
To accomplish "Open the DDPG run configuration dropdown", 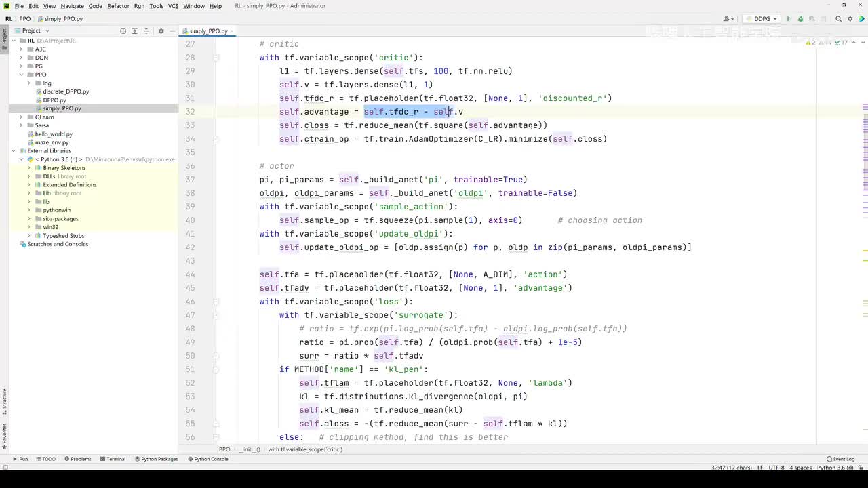I will [762, 19].
